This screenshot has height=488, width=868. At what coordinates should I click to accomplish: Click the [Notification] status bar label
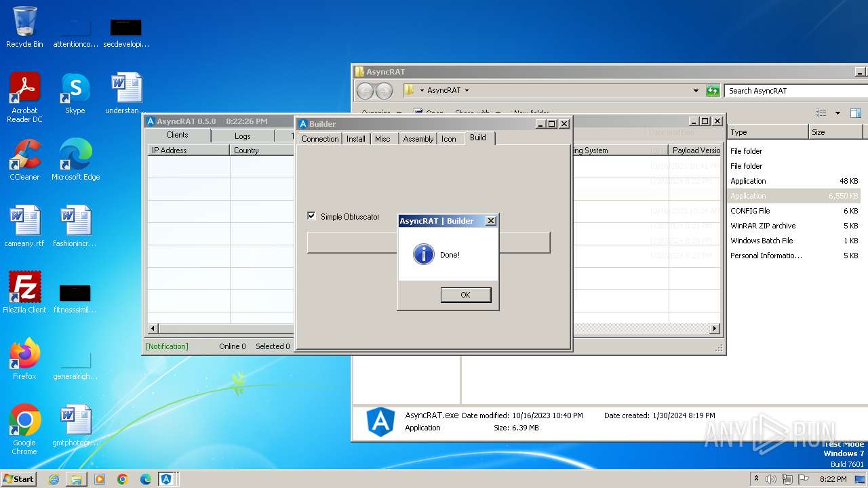click(167, 346)
